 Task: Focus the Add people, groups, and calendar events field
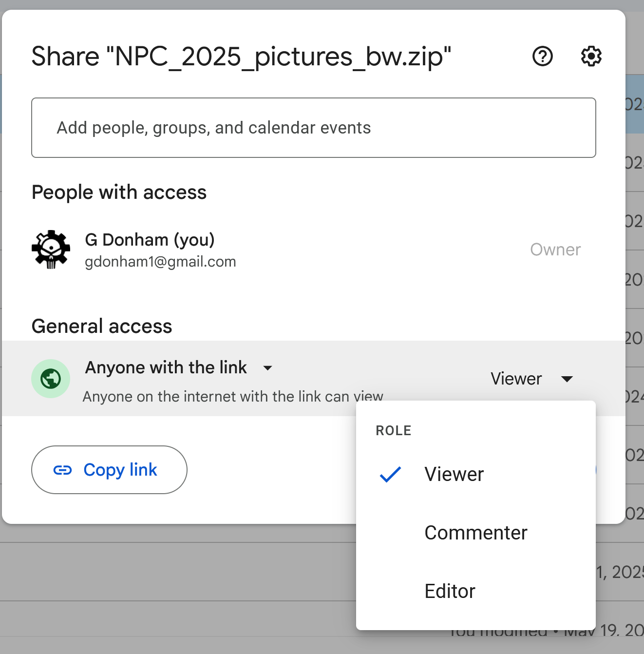pyautogui.click(x=313, y=128)
